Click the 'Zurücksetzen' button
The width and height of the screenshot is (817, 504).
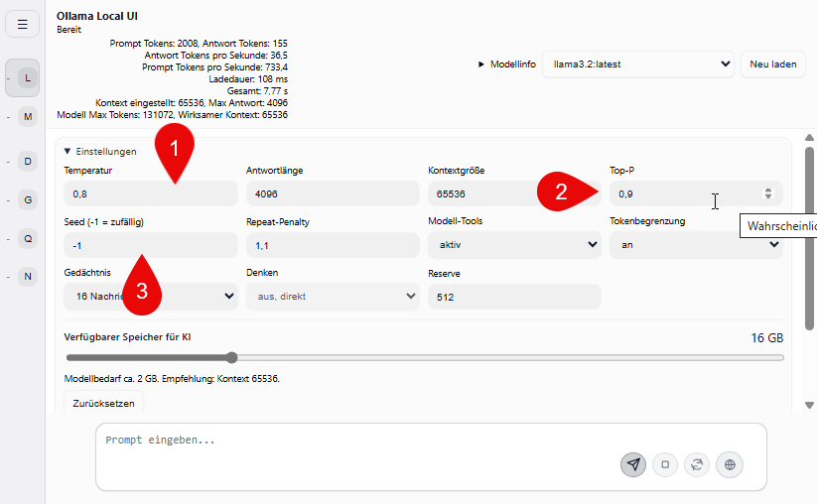click(x=103, y=404)
